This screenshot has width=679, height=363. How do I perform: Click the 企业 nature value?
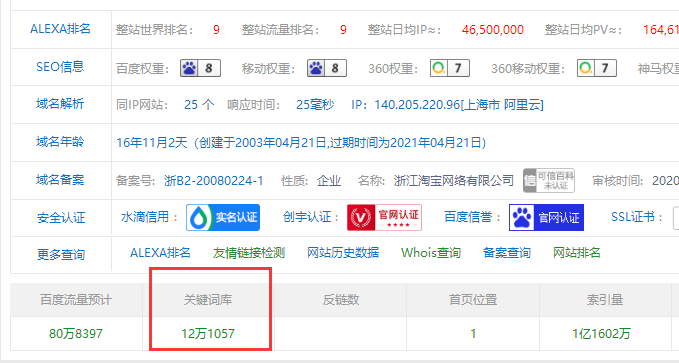point(329,181)
